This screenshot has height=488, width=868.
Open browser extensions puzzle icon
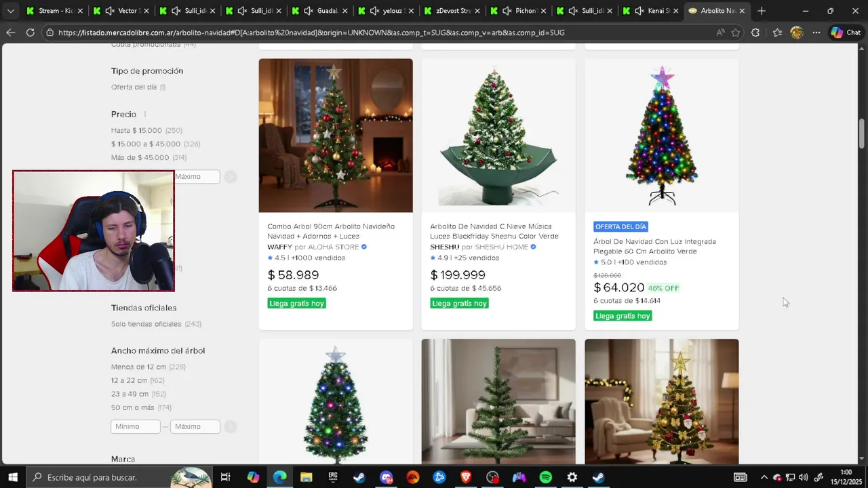point(755,33)
